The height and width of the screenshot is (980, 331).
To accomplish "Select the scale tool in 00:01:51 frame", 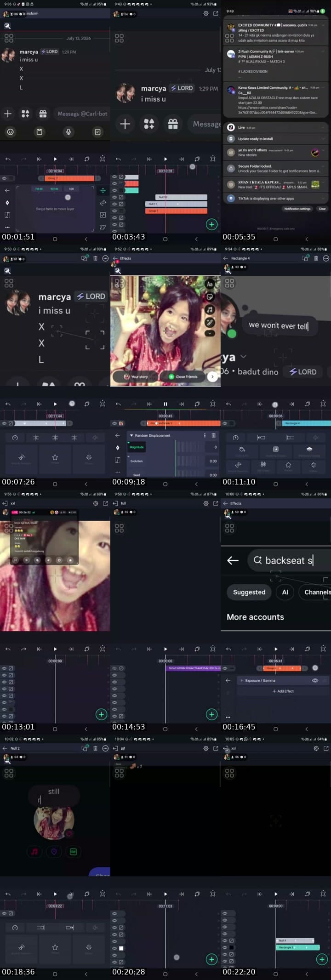I will pyautogui.click(x=103, y=215).
